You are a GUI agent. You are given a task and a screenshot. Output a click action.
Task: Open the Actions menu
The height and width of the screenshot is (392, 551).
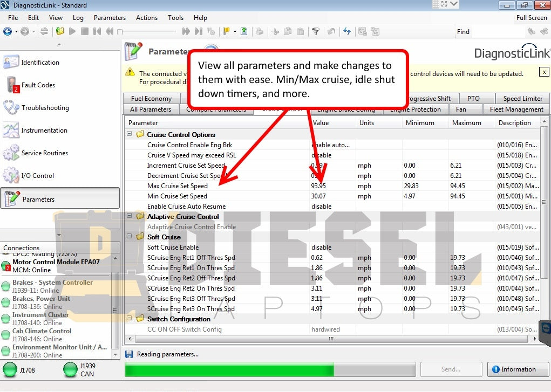[147, 18]
